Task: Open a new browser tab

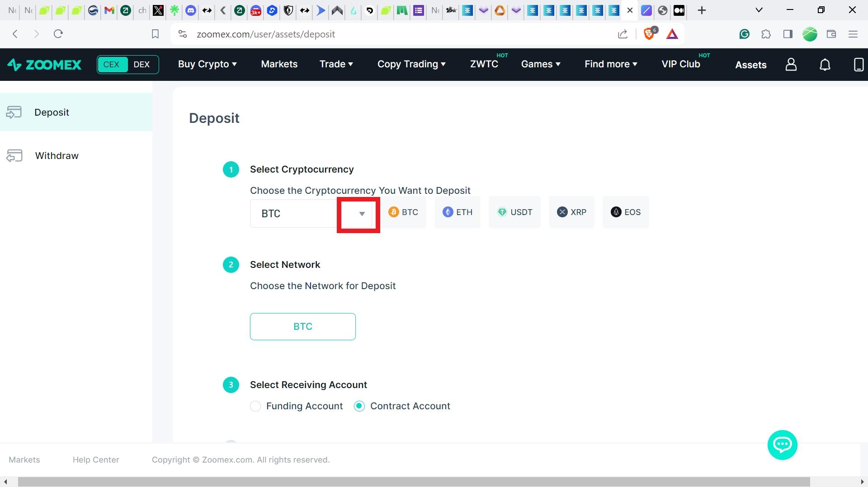Action: click(x=702, y=10)
